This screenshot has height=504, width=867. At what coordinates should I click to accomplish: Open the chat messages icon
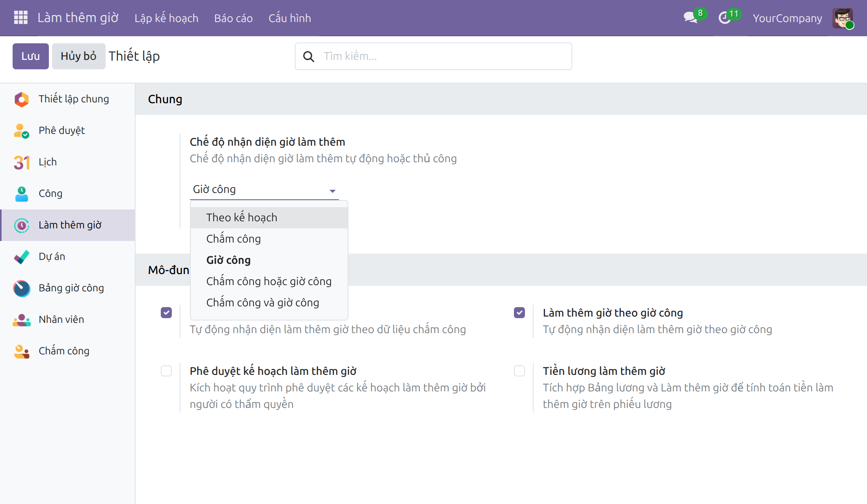690,18
